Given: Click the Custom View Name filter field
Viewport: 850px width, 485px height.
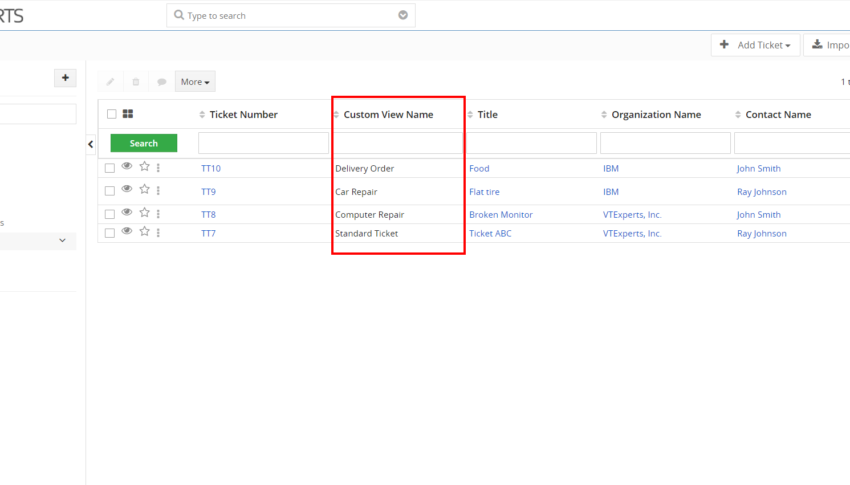Looking at the screenshot, I should coord(397,143).
